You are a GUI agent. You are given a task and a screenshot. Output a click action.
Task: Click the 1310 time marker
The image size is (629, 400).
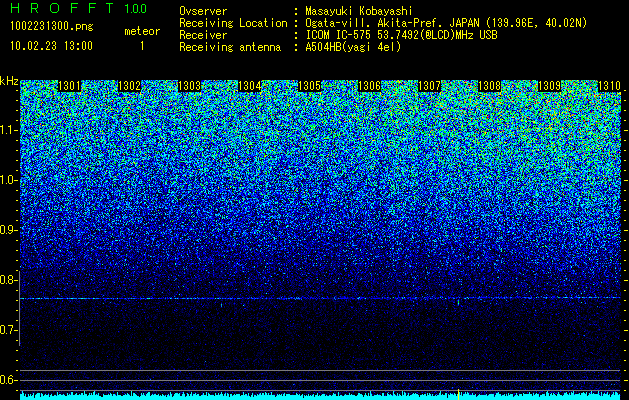tap(609, 86)
